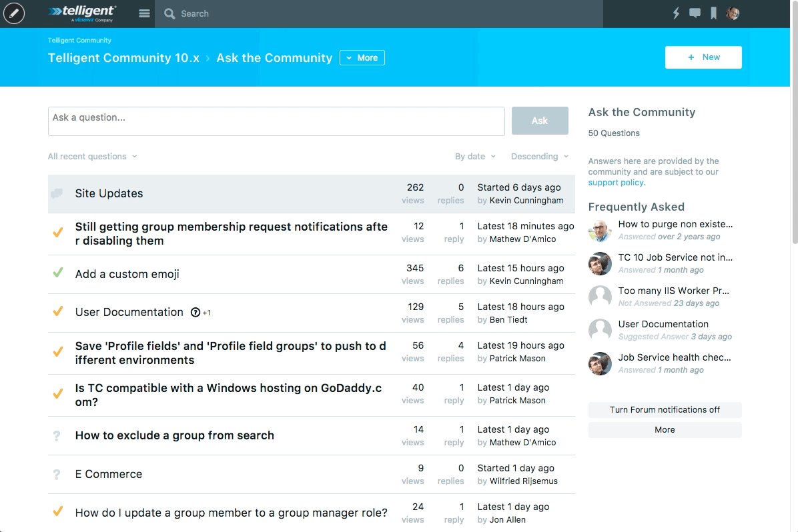
Task: Open Jon Allen profile link
Action: click(x=507, y=520)
